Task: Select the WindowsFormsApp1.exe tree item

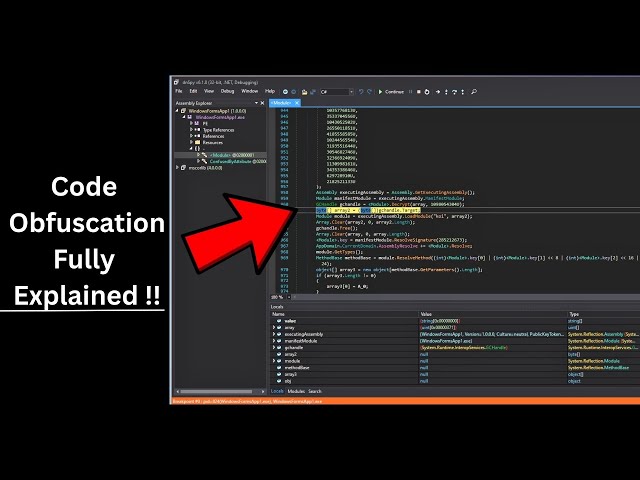Action: (x=220, y=117)
